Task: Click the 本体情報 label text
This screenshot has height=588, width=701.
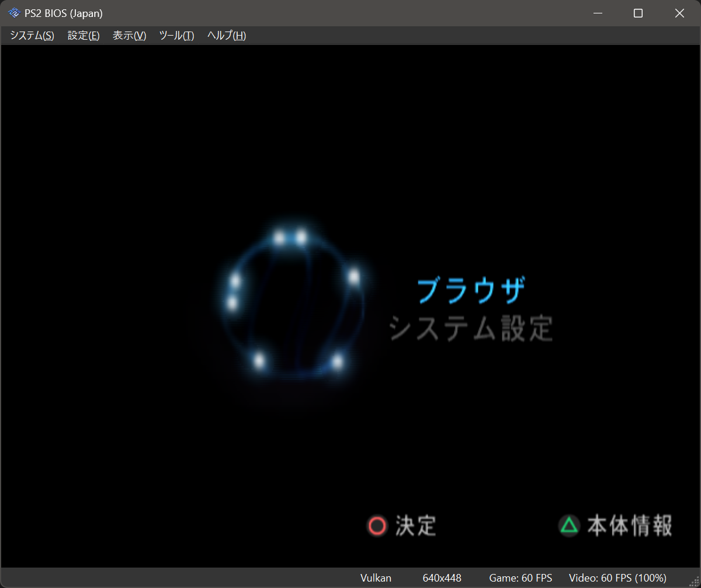Action: click(630, 526)
